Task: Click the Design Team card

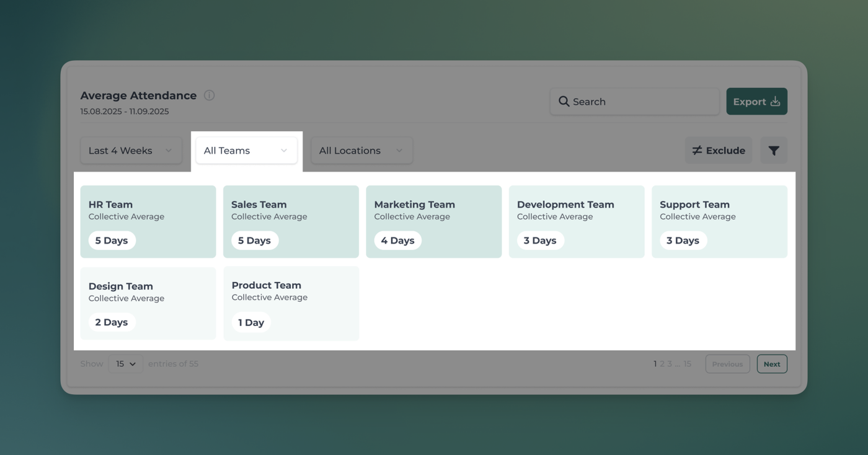Action: click(148, 304)
